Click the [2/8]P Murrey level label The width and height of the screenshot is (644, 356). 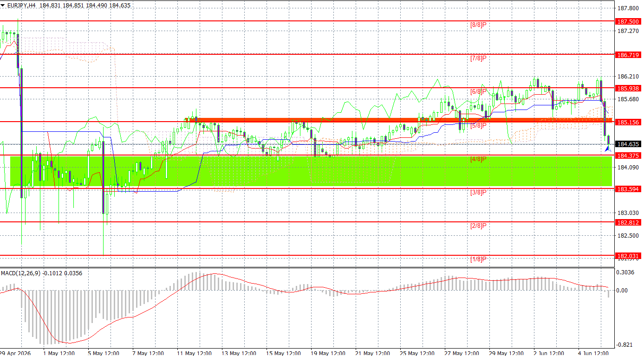(x=478, y=226)
